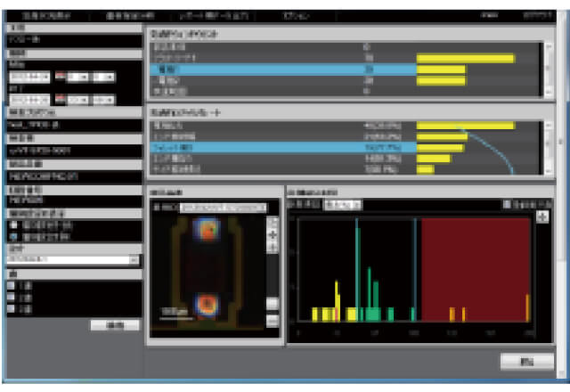Click the upper of the two lower buttons beside heat-map

273,304
